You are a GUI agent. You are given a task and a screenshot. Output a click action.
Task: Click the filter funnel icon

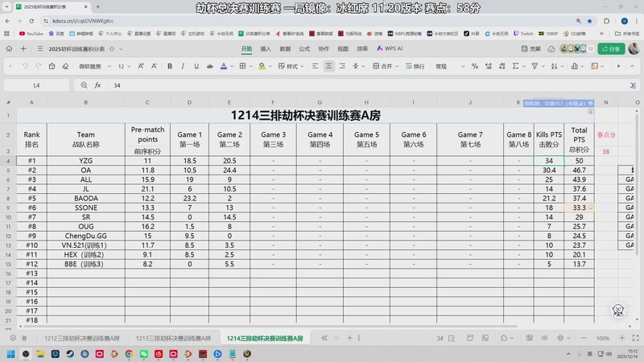pos(535,66)
